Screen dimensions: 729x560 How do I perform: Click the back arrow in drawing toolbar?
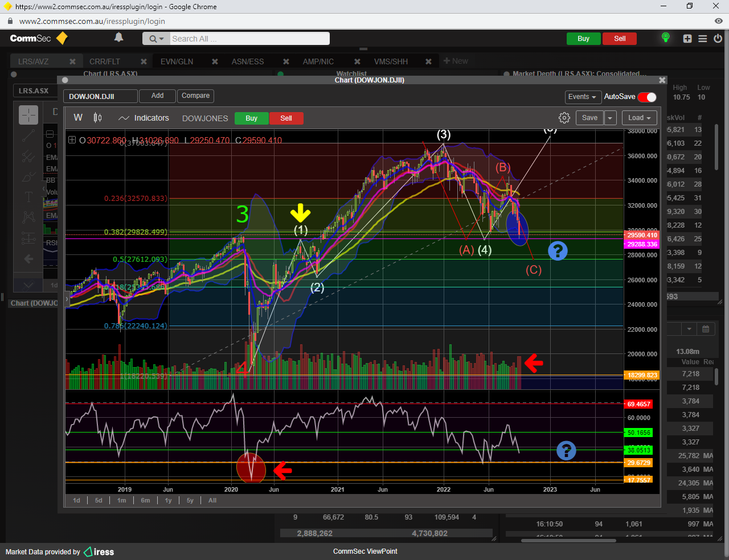click(28, 259)
